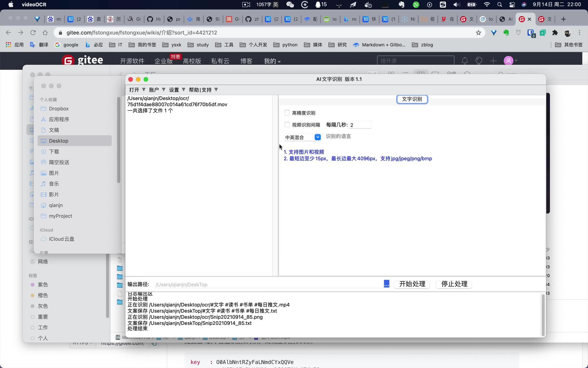588x368 pixels.
Task: Select 音乐 in Finder sidebar
Action: (x=75, y=184)
